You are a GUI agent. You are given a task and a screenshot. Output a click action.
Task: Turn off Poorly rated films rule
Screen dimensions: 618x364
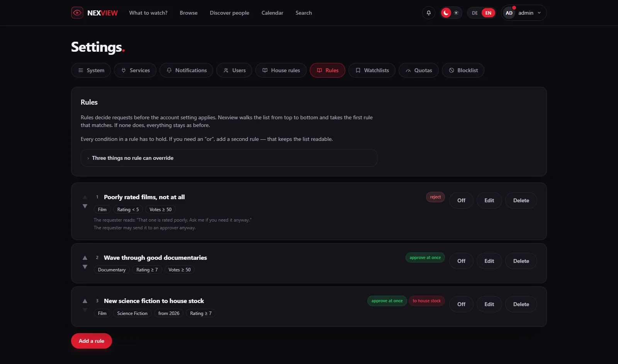[x=461, y=200]
